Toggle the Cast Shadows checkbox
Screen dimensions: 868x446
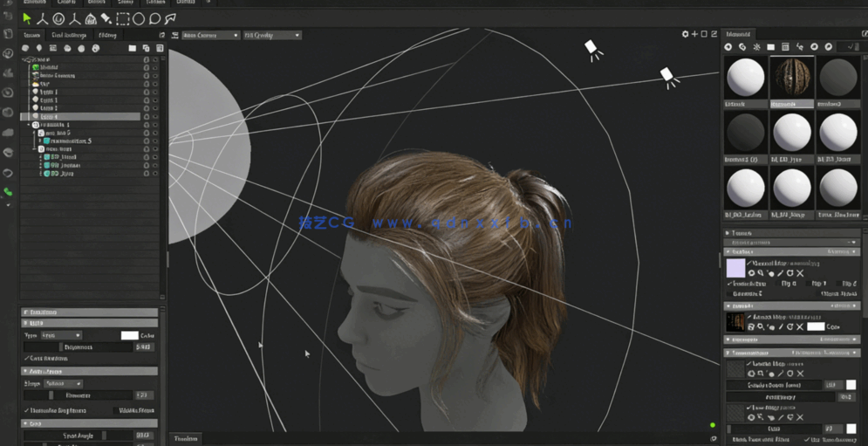[x=27, y=359]
